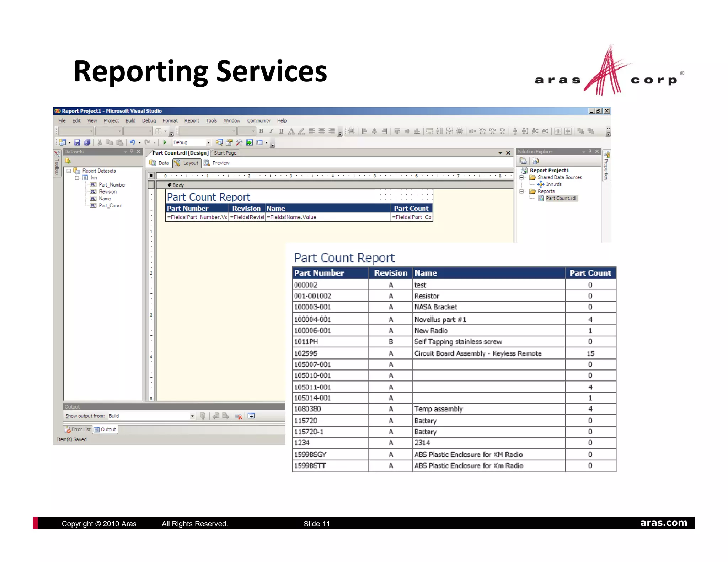The height and width of the screenshot is (562, 728).
Task: Click the Save icon in the toolbar
Action: click(77, 142)
